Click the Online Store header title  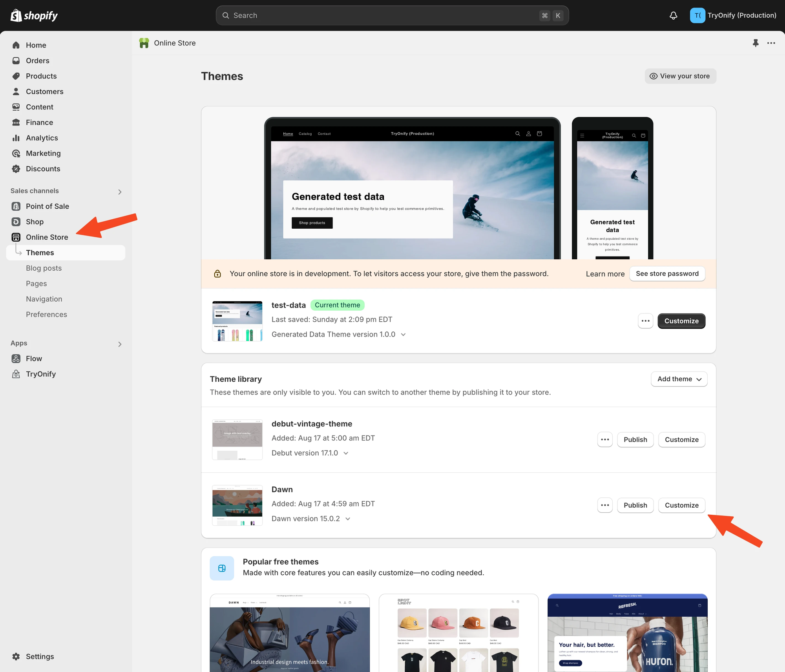pos(175,43)
